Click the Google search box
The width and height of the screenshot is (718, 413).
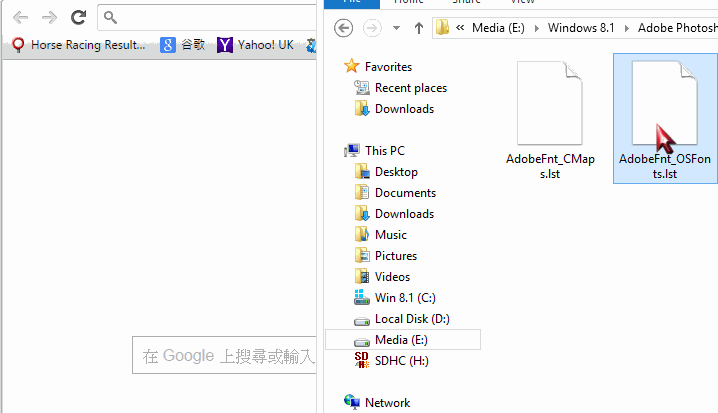pyautogui.click(x=224, y=355)
